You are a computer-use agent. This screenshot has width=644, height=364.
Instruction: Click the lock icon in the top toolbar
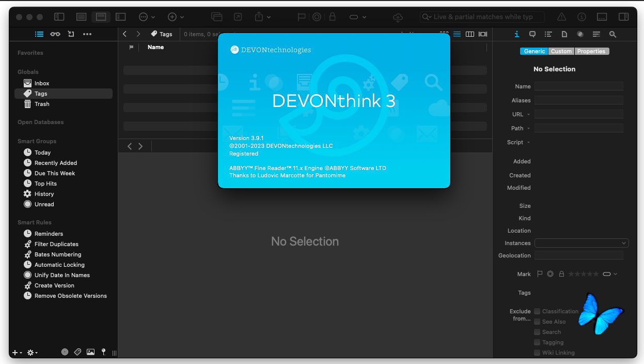[x=333, y=17]
